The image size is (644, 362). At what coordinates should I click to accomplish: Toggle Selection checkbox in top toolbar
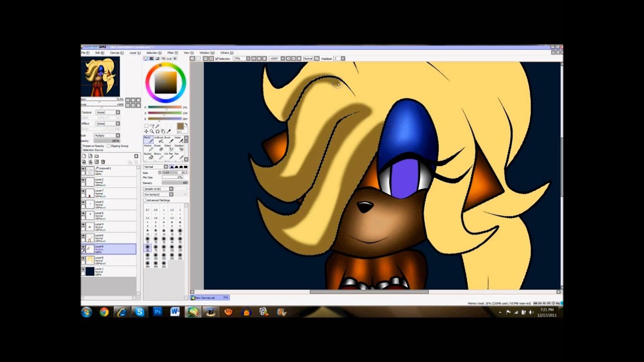[x=217, y=59]
